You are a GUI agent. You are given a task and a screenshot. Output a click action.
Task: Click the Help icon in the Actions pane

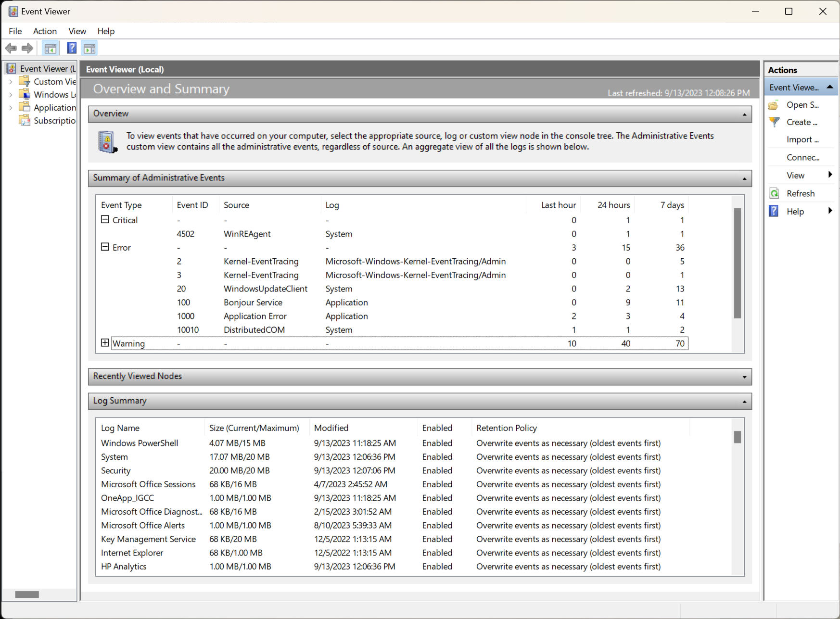point(773,211)
